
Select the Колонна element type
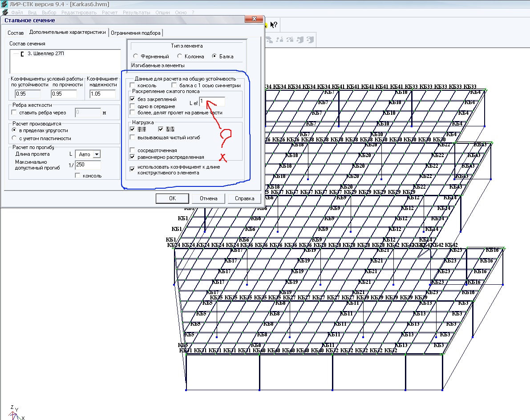[180, 57]
